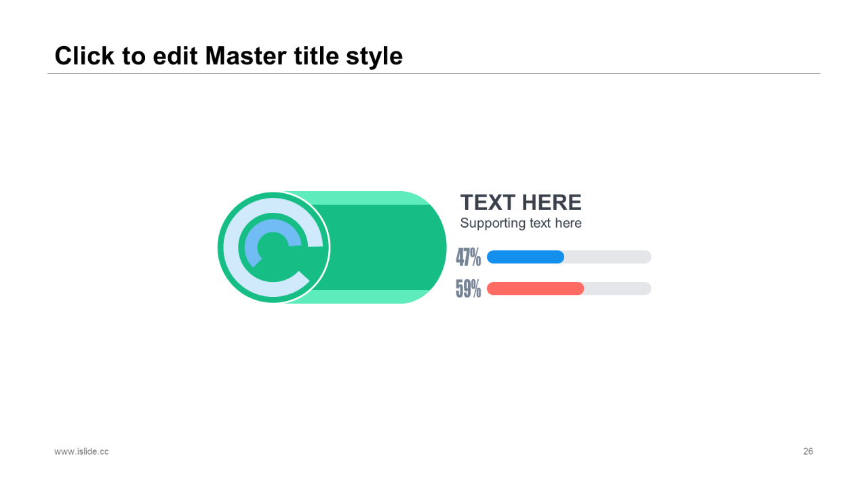Viewport: 868px width, 488px height.
Task: Select the 59% percentage label
Action: [469, 289]
